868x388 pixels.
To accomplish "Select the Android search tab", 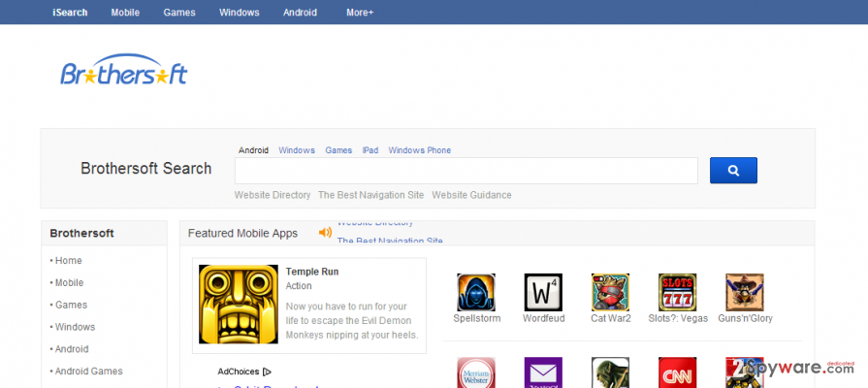I will (x=253, y=150).
